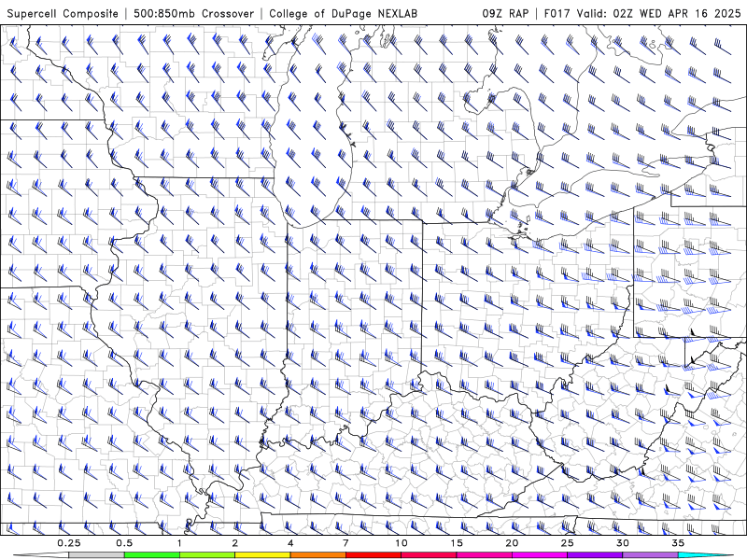Screen dimensions: 747x560
Task: Click the '09Z RAP' model run label
Action: click(x=505, y=14)
